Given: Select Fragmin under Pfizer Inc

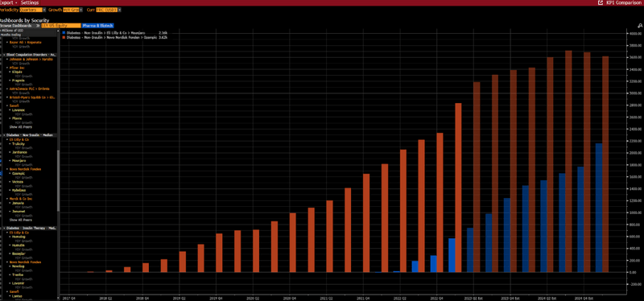Looking at the screenshot, I should (x=18, y=80).
